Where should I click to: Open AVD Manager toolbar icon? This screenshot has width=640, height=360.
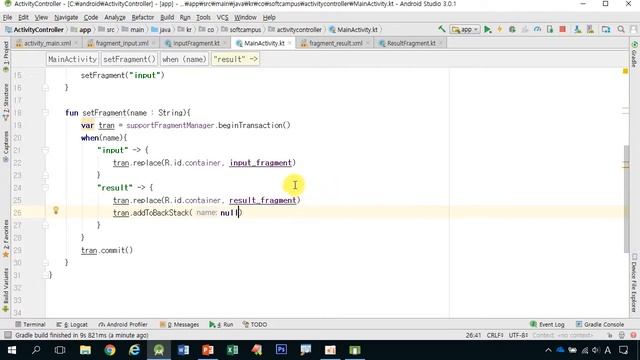point(578,29)
